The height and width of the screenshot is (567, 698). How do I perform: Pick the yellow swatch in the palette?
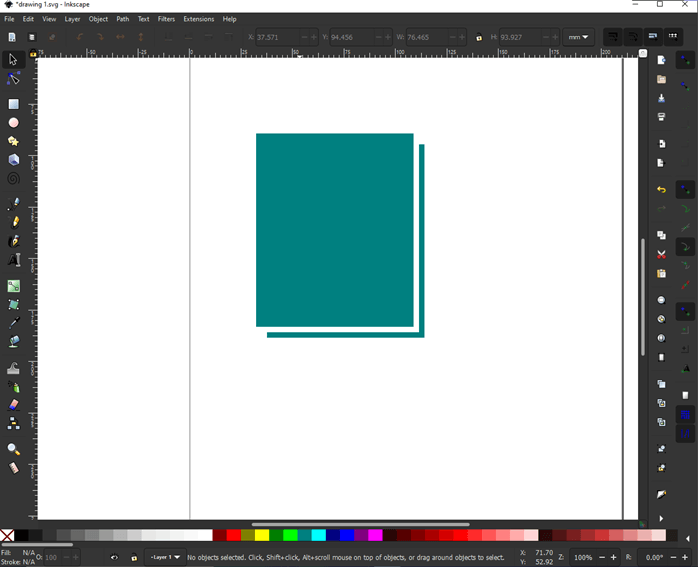(x=262, y=536)
